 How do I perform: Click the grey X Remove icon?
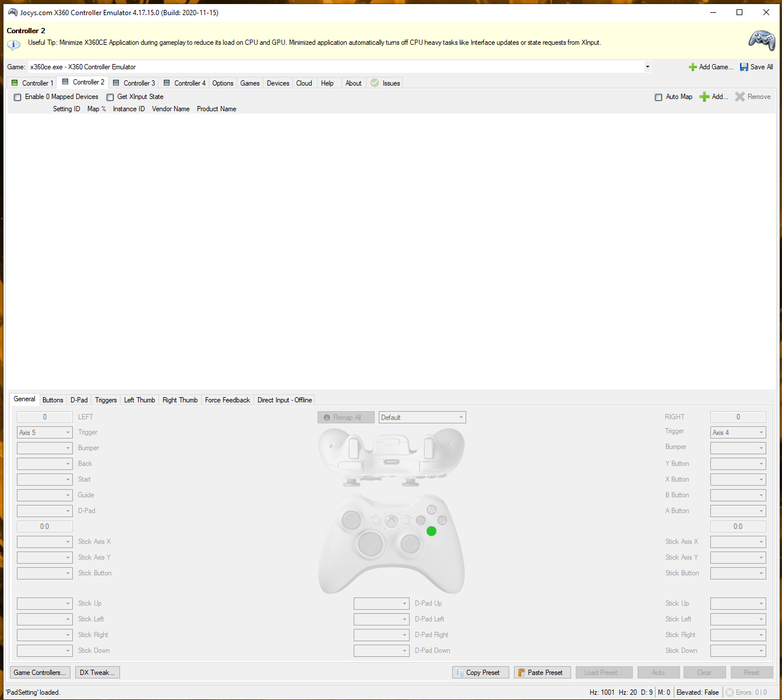tap(740, 97)
